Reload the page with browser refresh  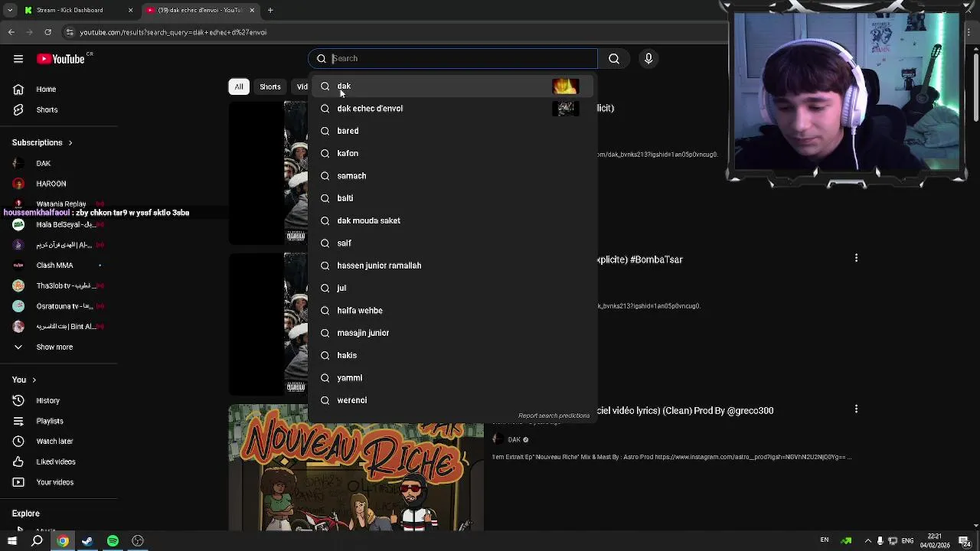click(47, 32)
